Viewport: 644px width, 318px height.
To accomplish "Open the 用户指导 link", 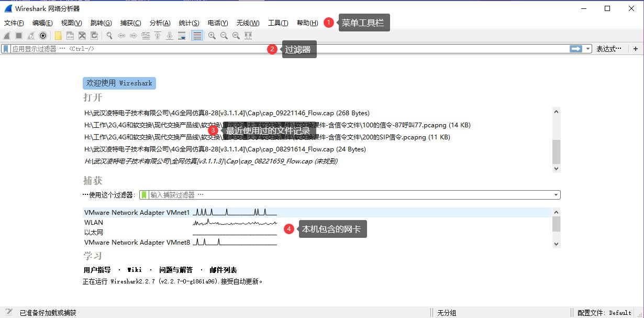I will click(x=97, y=270).
